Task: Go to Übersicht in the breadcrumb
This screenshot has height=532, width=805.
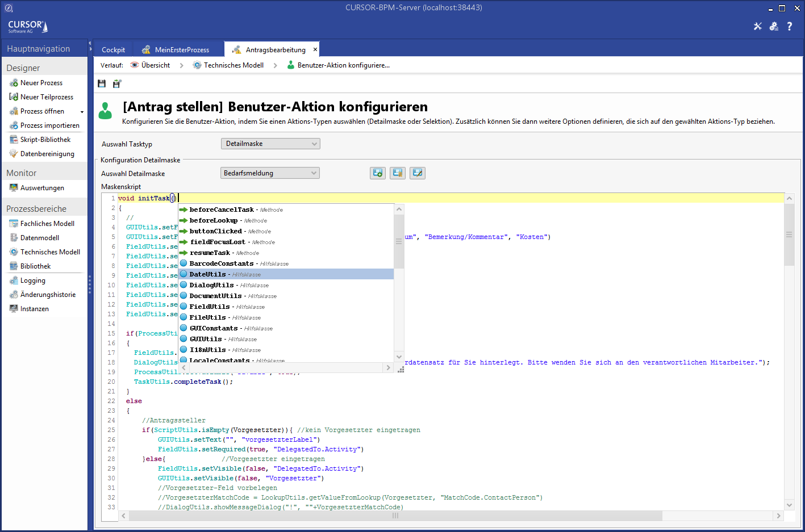Action: pyautogui.click(x=155, y=65)
